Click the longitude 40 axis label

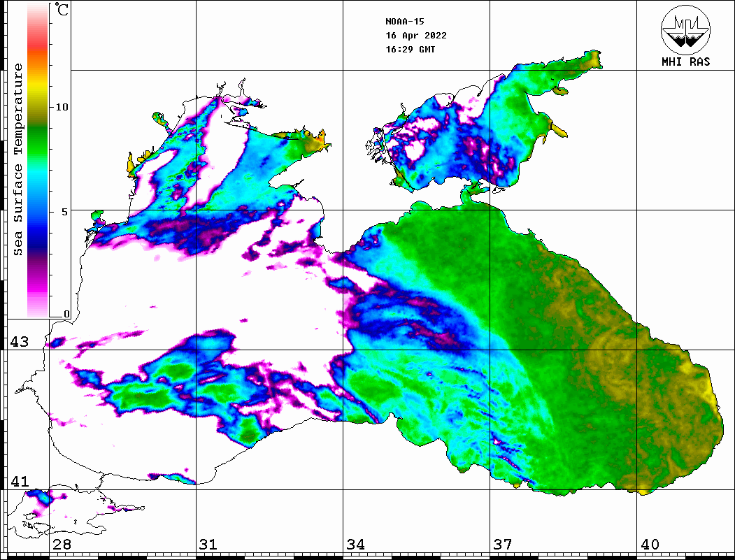[x=650, y=545]
